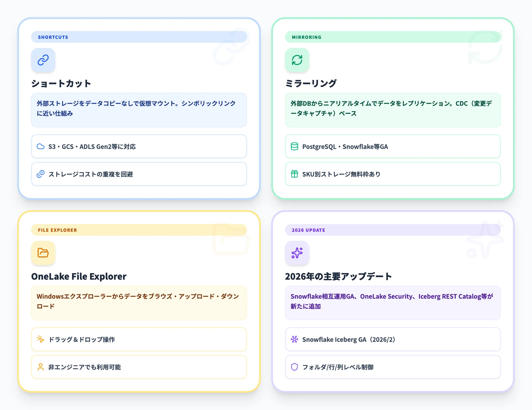Click the 外部DBからニアリアルタイム description box
Screen dimensions: 532x410
[x=393, y=110]
